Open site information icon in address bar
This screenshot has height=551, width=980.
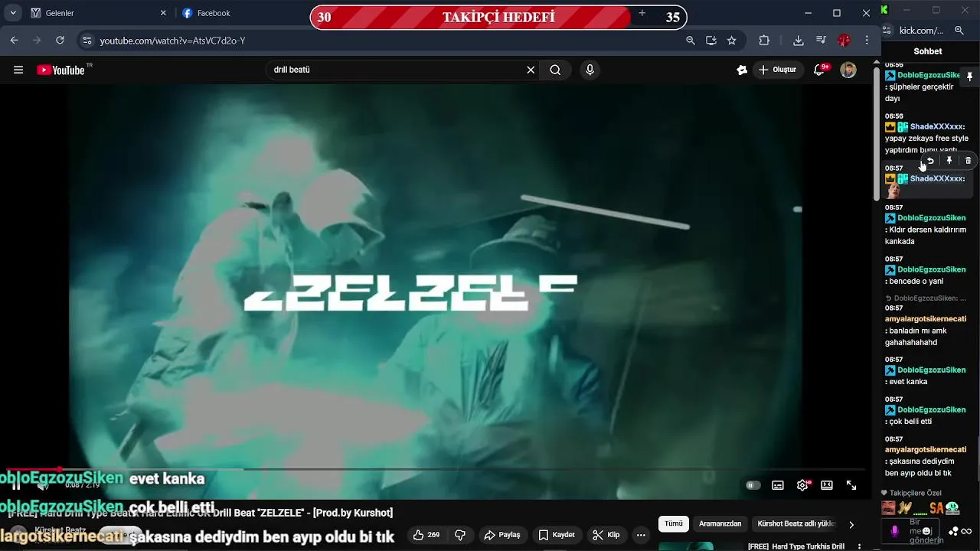[87, 40]
